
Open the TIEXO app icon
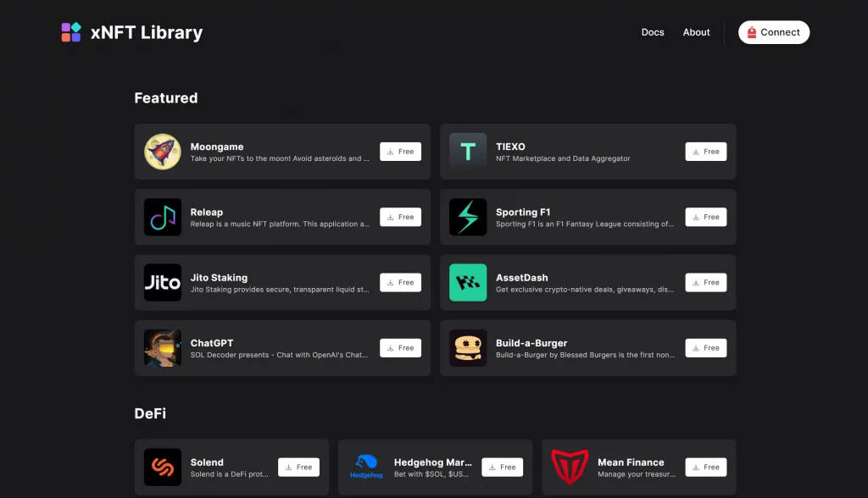pos(467,152)
